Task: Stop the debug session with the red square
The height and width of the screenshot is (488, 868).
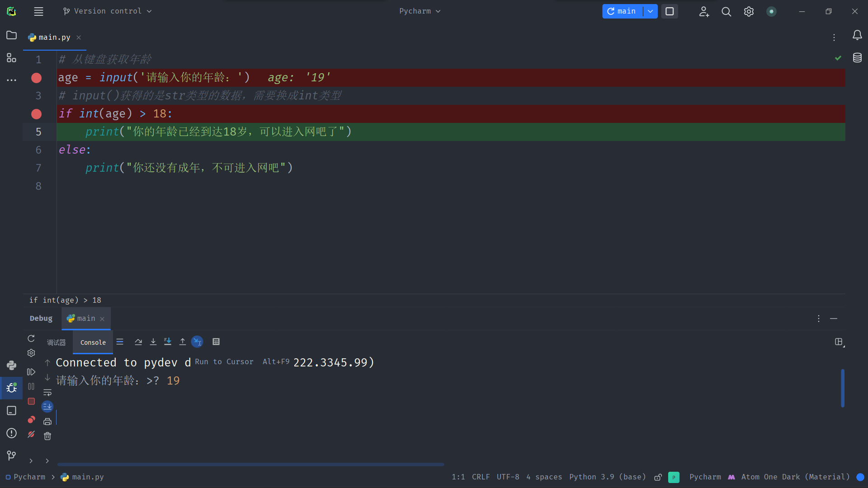Action: (x=31, y=401)
